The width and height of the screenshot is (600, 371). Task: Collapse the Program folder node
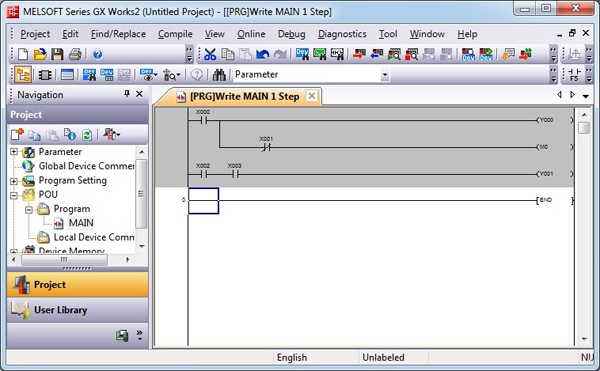click(x=29, y=210)
